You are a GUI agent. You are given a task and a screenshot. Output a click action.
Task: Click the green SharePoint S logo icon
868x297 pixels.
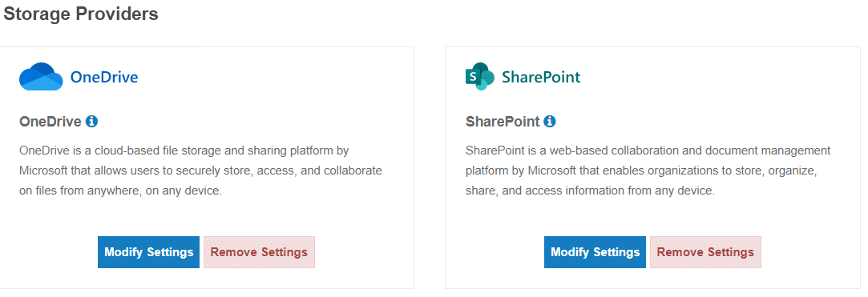coord(479,77)
